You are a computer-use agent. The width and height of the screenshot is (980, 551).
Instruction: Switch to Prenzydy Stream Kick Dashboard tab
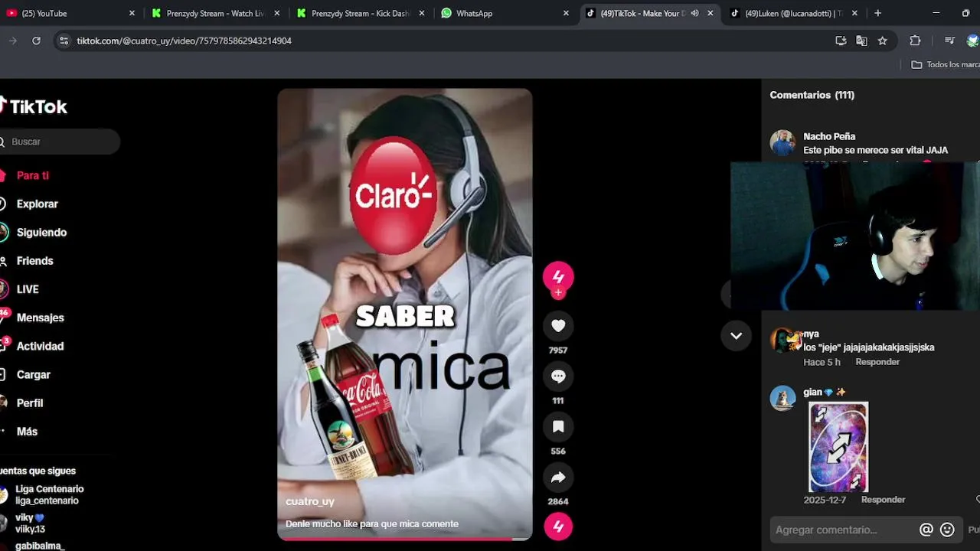click(361, 13)
